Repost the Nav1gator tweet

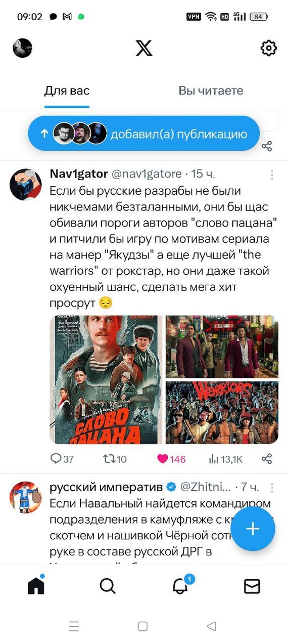pos(115,459)
